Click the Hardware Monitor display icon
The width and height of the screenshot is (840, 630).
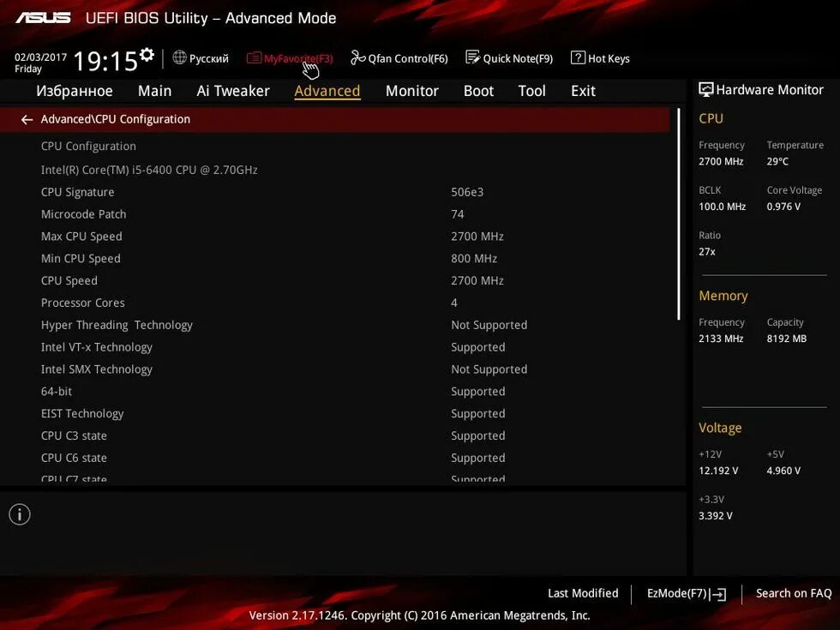705,89
